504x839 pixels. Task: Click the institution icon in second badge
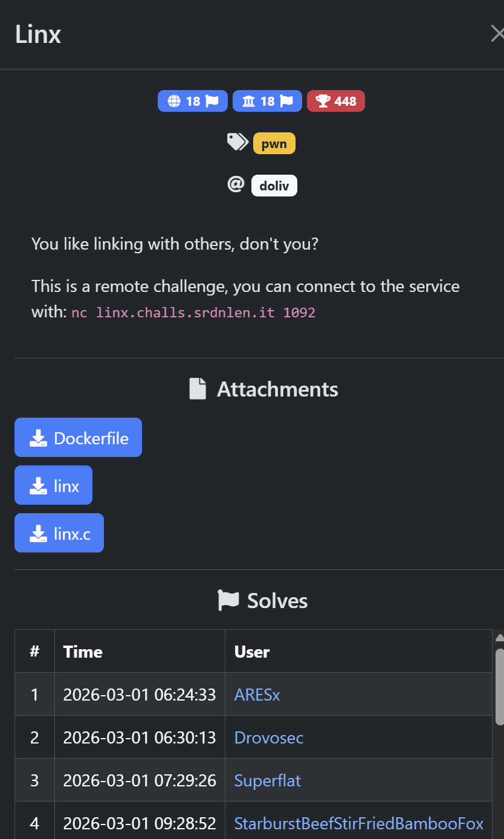pos(248,101)
